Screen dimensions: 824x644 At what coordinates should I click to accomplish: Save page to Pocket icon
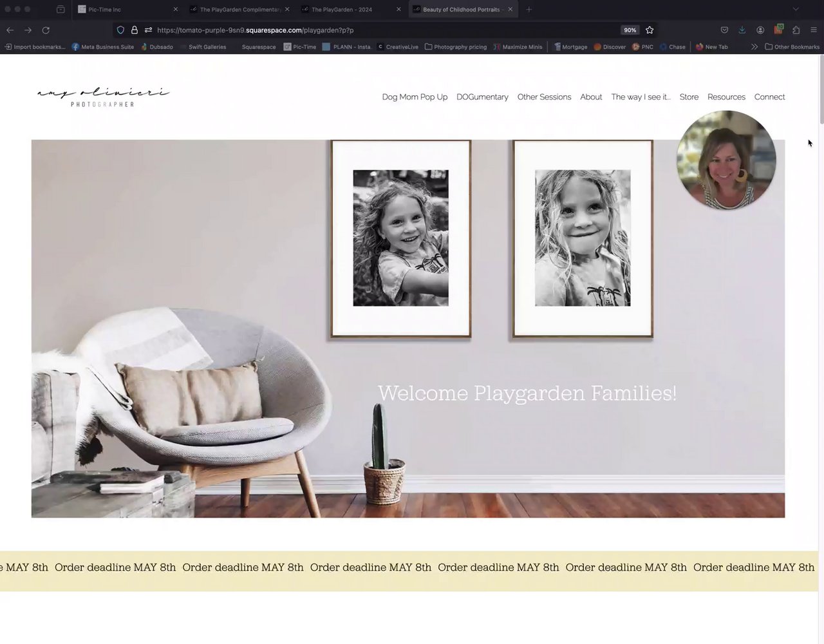click(724, 30)
